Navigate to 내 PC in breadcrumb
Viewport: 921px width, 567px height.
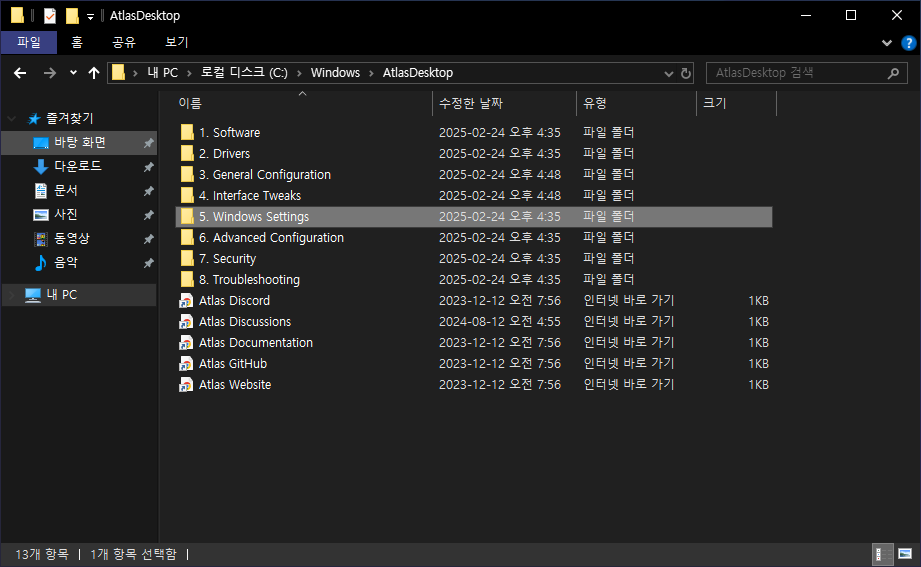click(163, 73)
